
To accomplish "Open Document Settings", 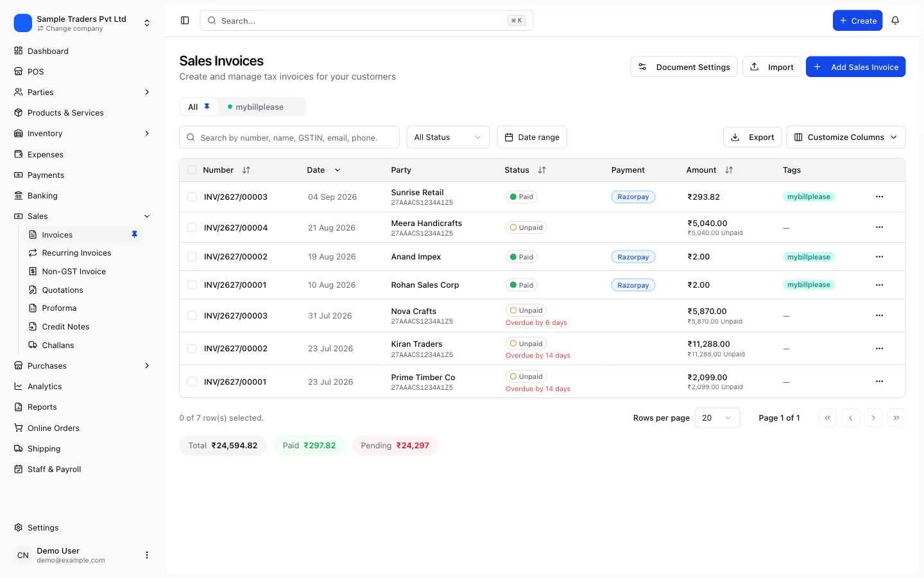I will (x=684, y=67).
